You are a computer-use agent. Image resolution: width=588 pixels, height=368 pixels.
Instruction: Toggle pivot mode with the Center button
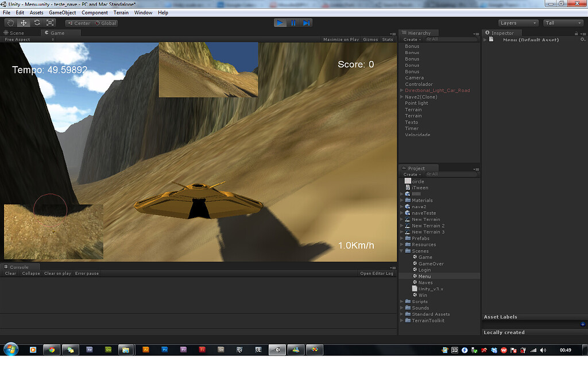pos(78,23)
